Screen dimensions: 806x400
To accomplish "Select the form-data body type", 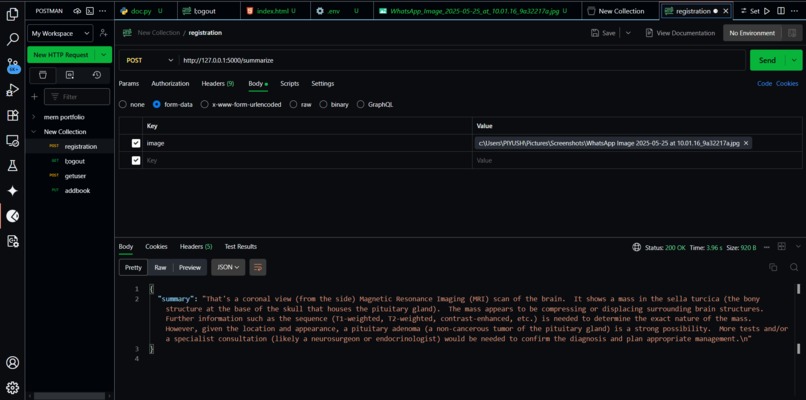I will [x=157, y=104].
